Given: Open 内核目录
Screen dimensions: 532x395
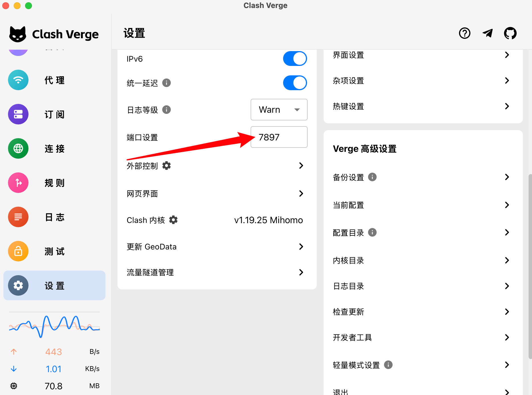Looking at the screenshot, I should coord(423,260).
